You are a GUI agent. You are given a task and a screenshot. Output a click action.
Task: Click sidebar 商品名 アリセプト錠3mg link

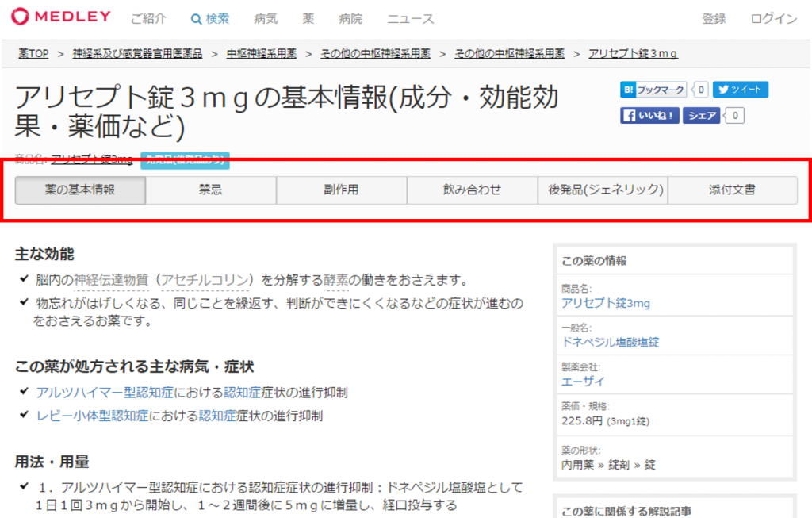click(605, 303)
